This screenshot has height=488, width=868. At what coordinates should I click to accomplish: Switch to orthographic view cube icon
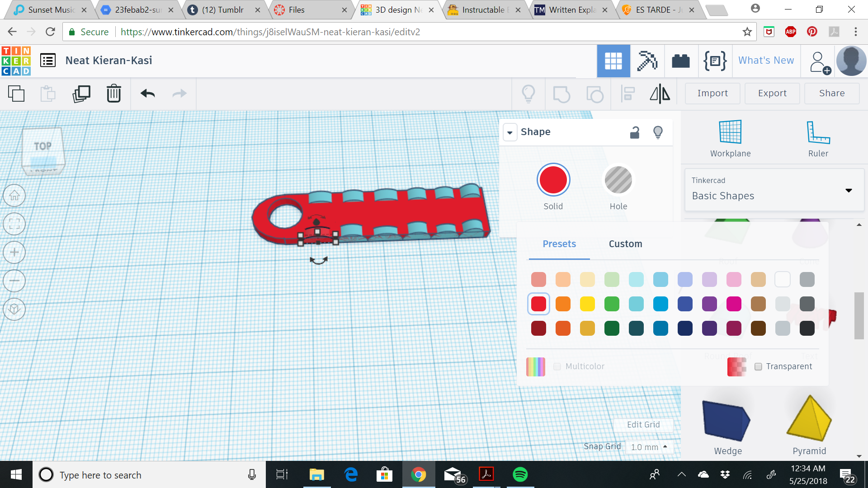coord(14,309)
